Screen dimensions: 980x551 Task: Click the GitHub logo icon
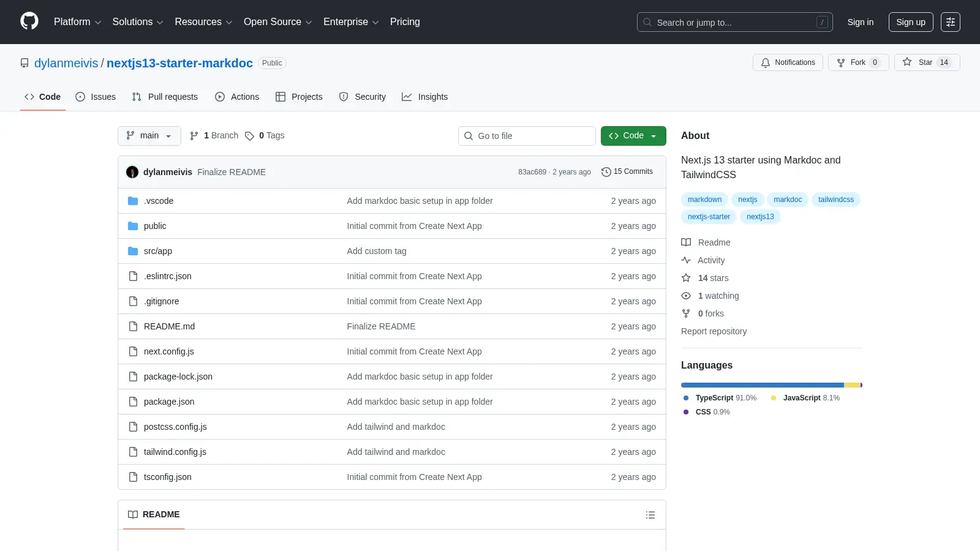(29, 21)
